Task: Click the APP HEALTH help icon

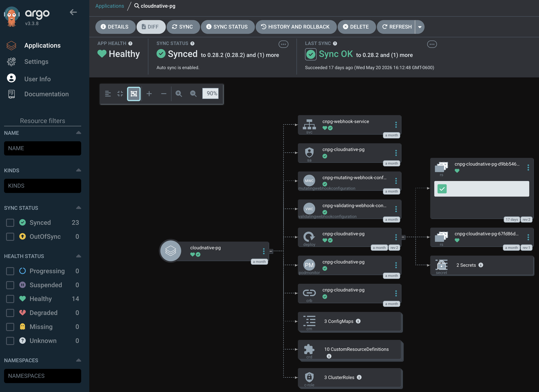Action: pyautogui.click(x=130, y=43)
